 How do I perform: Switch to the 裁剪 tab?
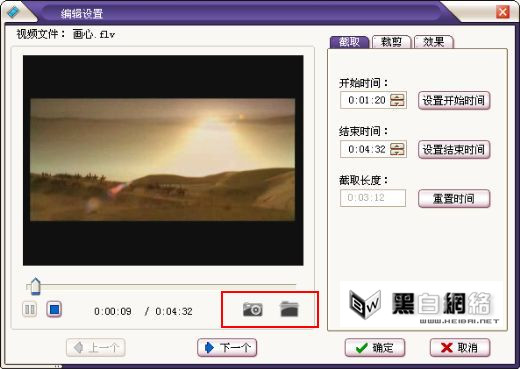(x=391, y=42)
